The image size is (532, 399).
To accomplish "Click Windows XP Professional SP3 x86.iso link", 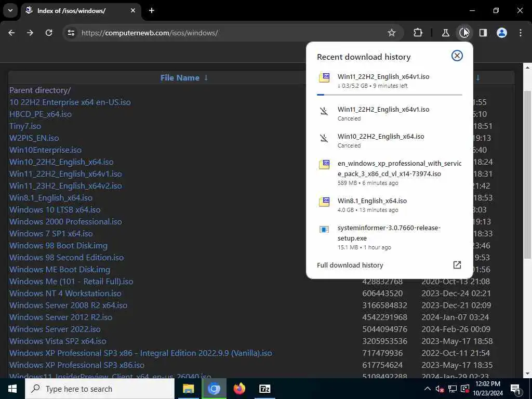I will (77, 365).
